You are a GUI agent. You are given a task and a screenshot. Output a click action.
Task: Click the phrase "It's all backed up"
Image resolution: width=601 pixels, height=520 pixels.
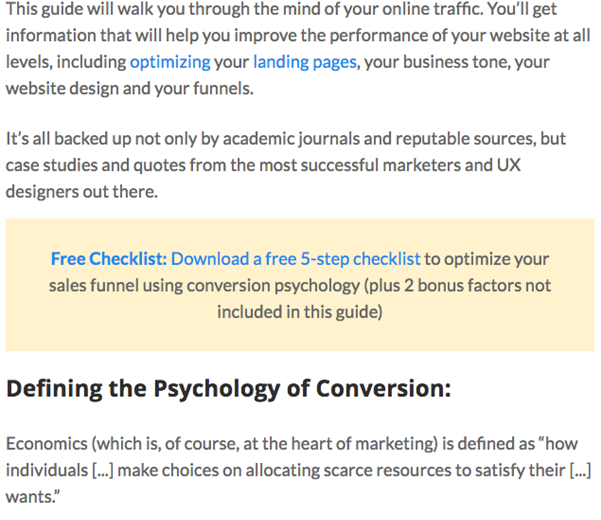click(69, 139)
